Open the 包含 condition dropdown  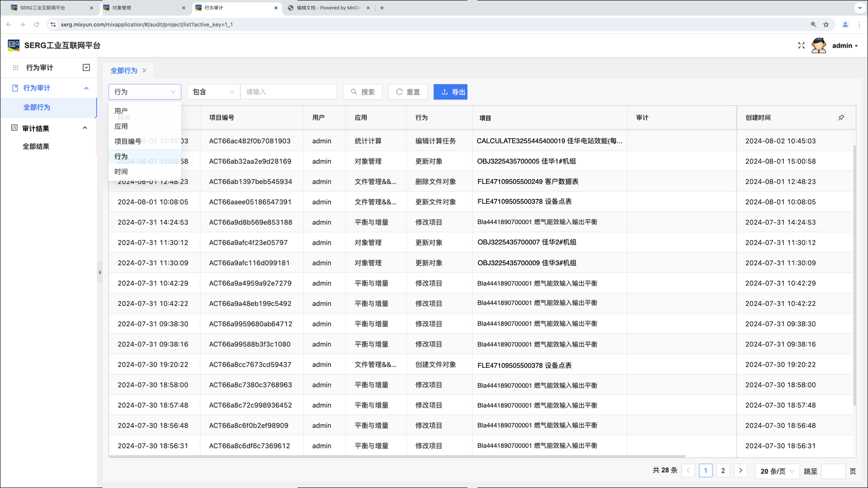(x=213, y=92)
